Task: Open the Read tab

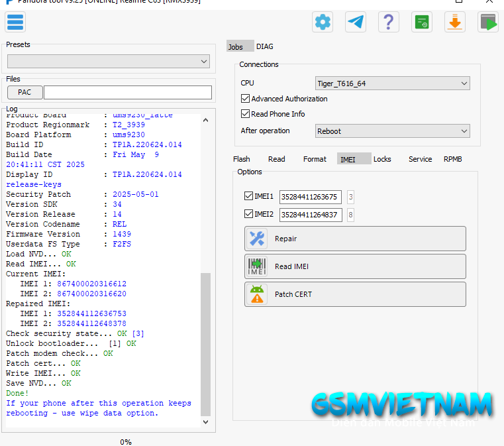Action: (x=277, y=159)
